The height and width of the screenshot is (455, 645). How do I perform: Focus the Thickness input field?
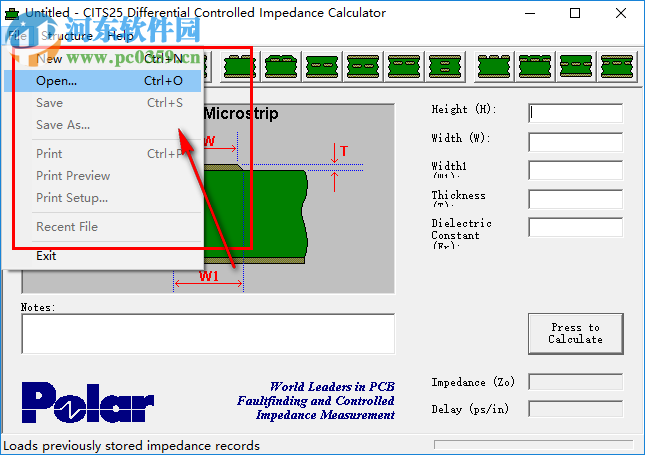(575, 199)
